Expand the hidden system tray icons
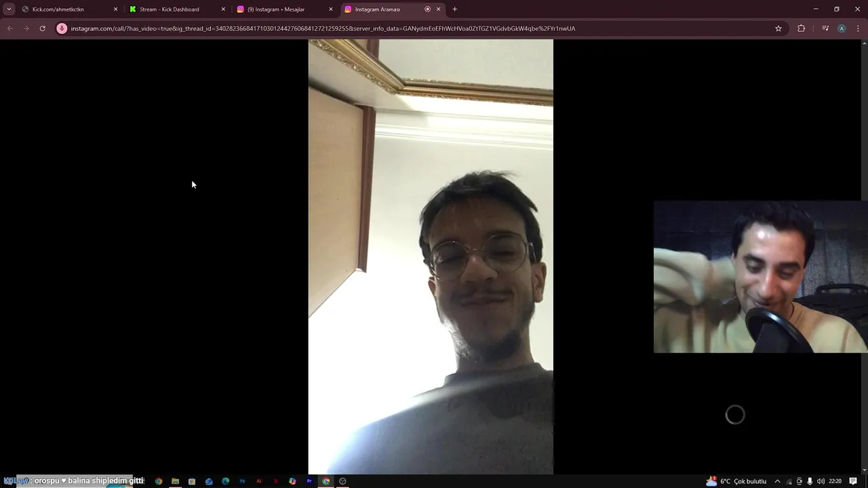The height and width of the screenshot is (488, 868). [777, 481]
